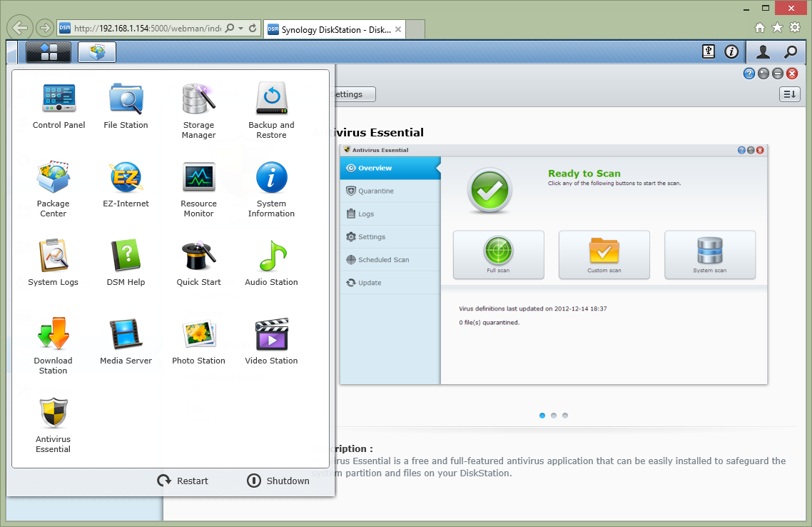Click the search icon in the address bar
This screenshot has width=812, height=527.
tap(230, 28)
